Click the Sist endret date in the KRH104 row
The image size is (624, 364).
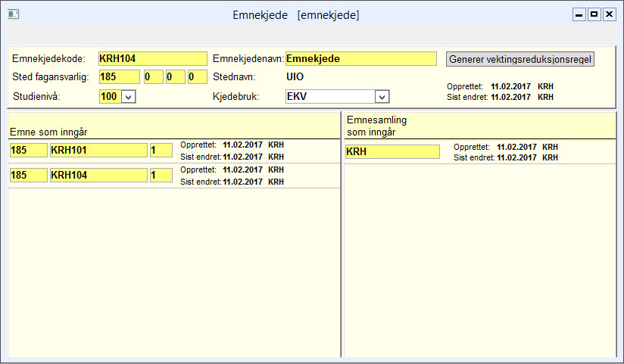click(242, 182)
